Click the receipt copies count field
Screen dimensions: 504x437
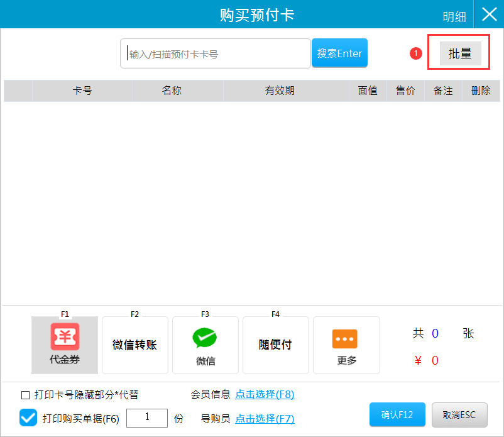coord(147,418)
